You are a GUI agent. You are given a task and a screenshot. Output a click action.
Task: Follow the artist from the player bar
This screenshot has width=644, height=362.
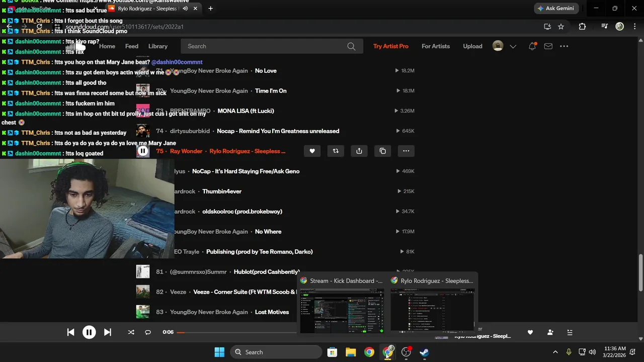coord(550,332)
